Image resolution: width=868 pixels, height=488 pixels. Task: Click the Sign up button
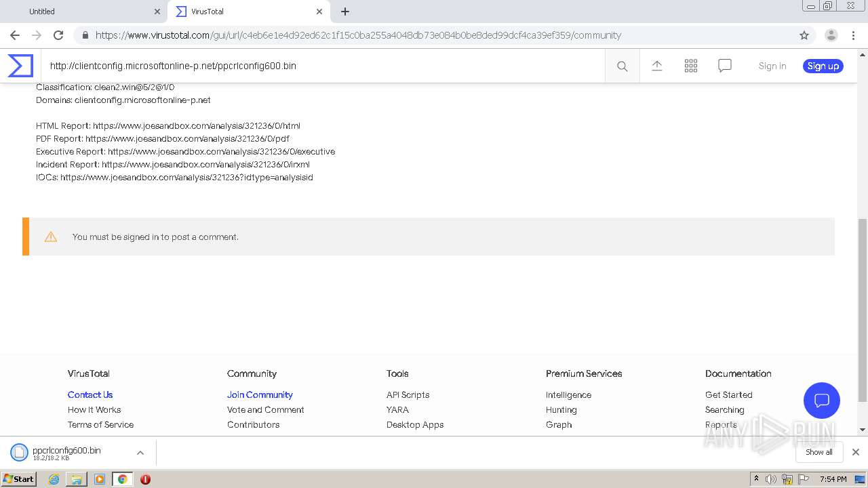(823, 66)
